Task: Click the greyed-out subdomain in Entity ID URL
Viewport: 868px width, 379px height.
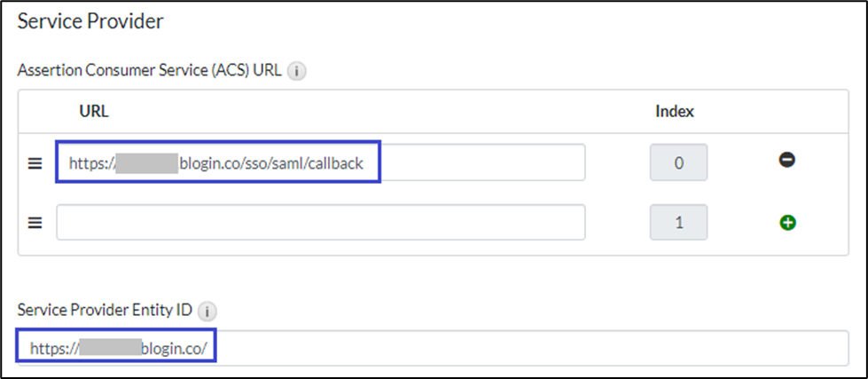Action: (110, 348)
